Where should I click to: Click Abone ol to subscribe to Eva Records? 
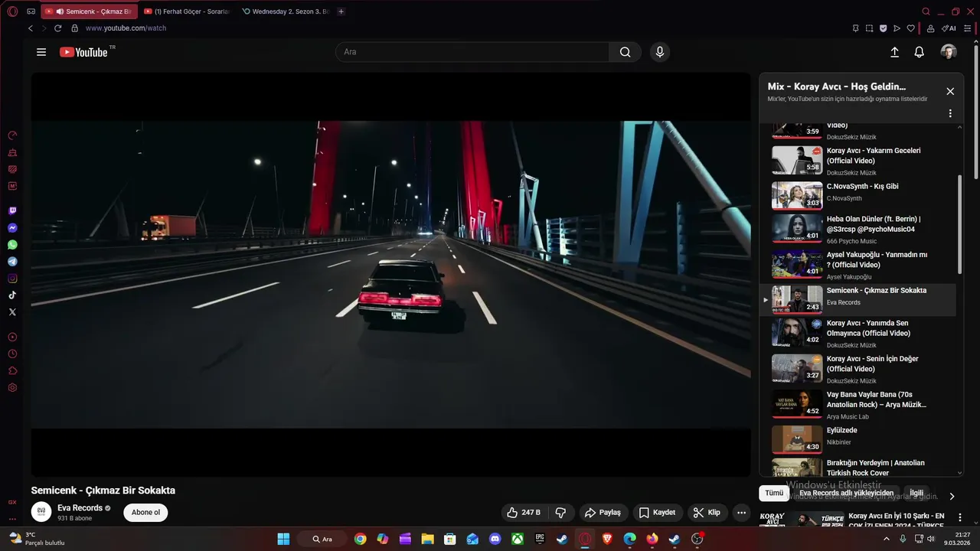click(x=145, y=513)
